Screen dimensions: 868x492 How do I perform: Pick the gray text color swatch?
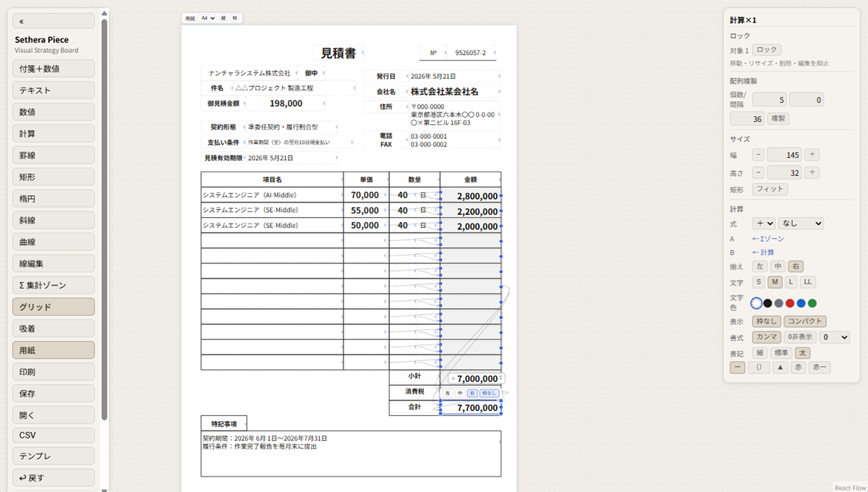coord(779,303)
